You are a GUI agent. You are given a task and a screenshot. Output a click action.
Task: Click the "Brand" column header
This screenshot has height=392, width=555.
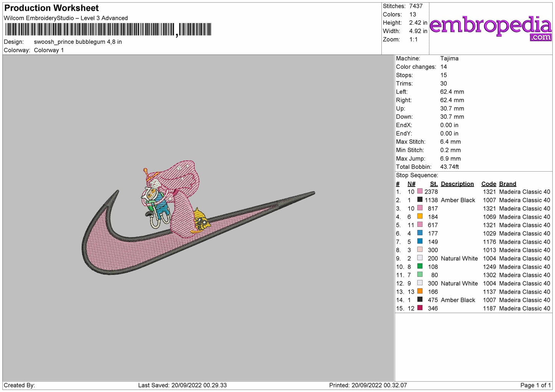[507, 184]
